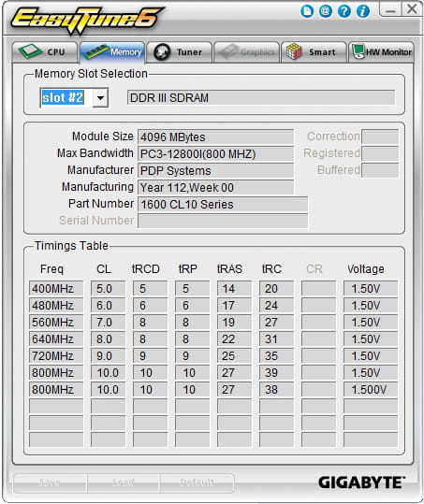
Task: Open the Tuner tab
Action: click(x=179, y=52)
